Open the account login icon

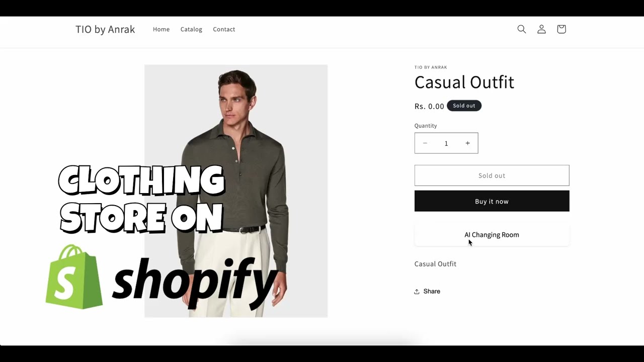[x=541, y=29]
